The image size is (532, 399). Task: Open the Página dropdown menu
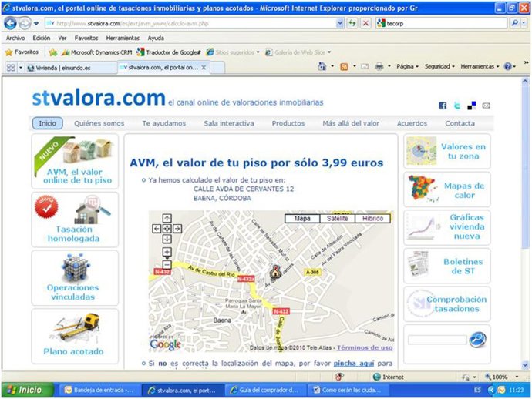pyautogui.click(x=407, y=66)
